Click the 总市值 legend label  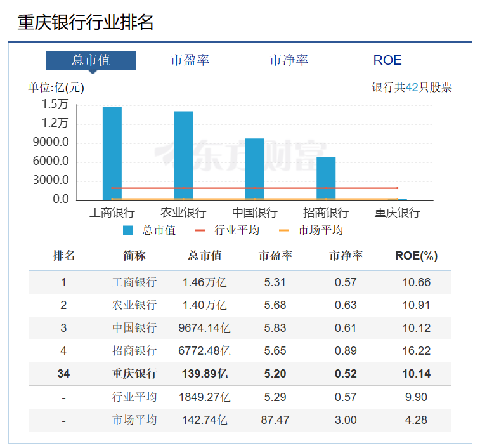tap(159, 230)
